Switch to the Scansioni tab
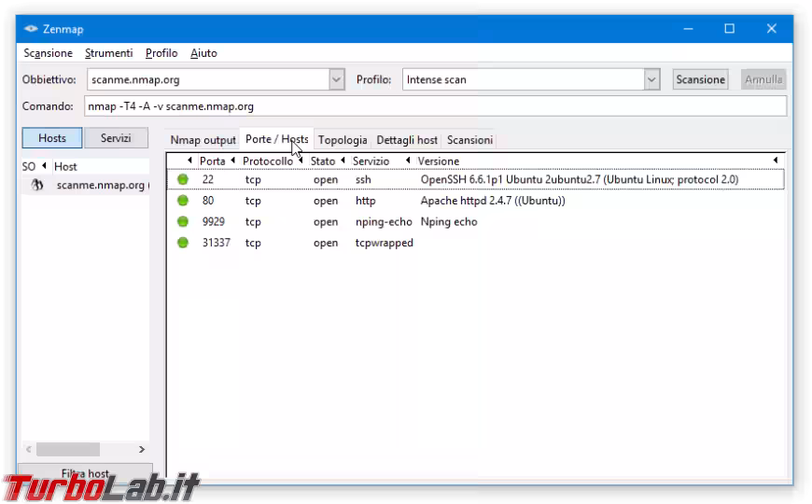Screen dimensions: 812x504 469,140
